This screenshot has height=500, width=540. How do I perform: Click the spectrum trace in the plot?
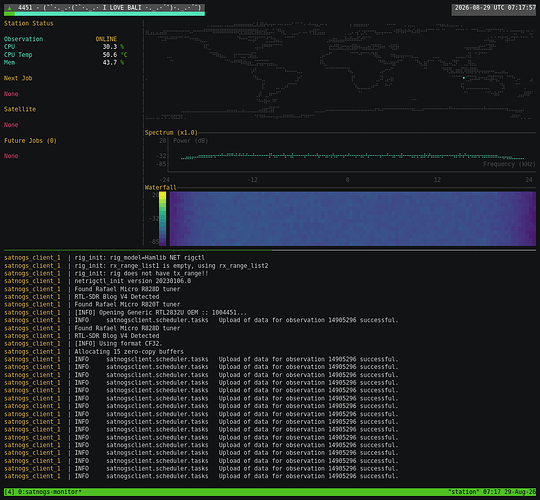tap(352, 156)
